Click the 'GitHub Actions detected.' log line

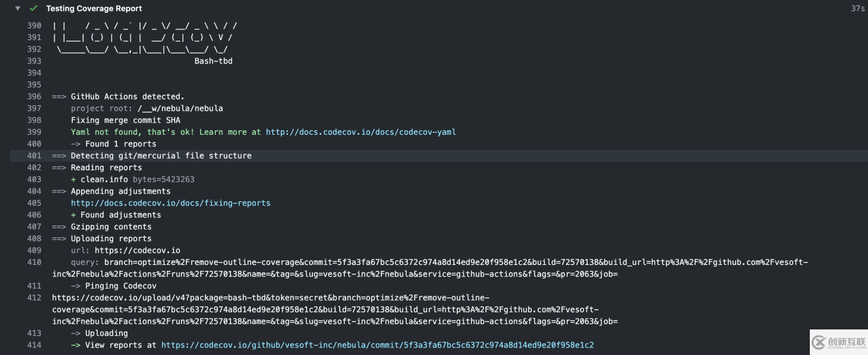[x=127, y=96]
